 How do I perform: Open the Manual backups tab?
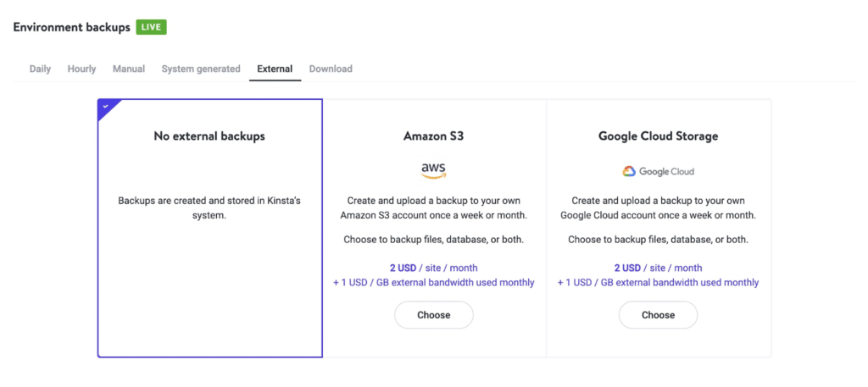[x=129, y=69]
